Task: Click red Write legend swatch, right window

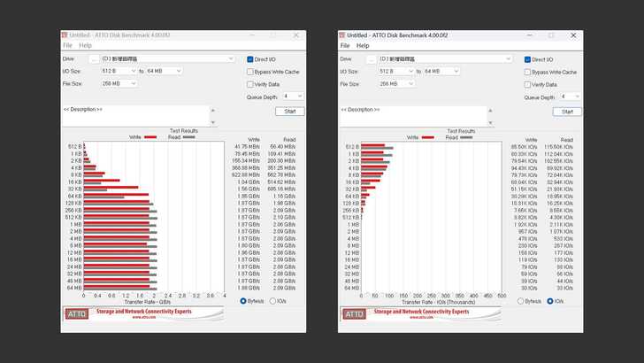Action: [428, 138]
